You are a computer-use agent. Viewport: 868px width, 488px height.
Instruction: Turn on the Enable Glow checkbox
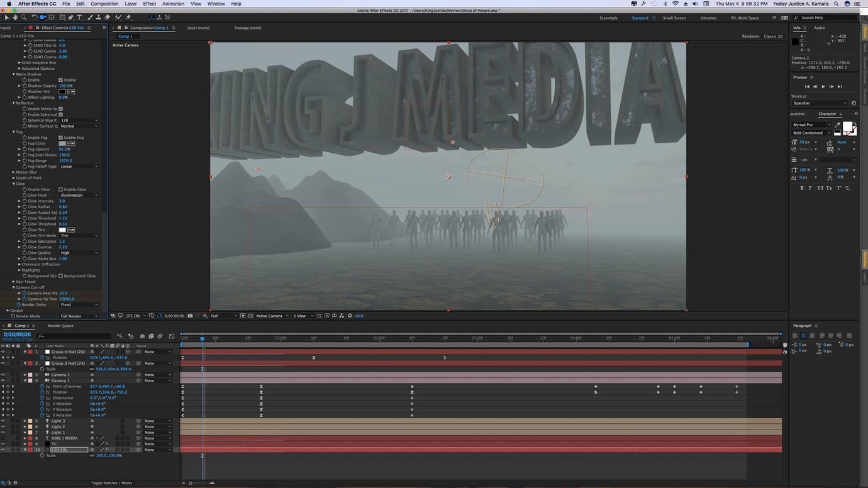coord(61,189)
